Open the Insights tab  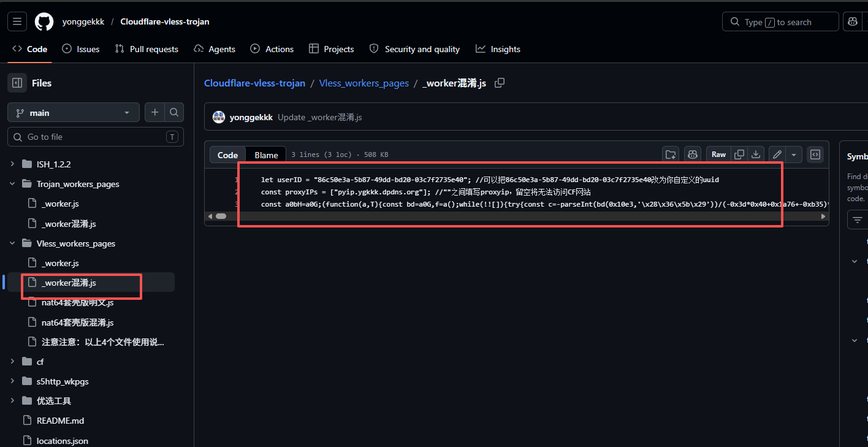498,49
